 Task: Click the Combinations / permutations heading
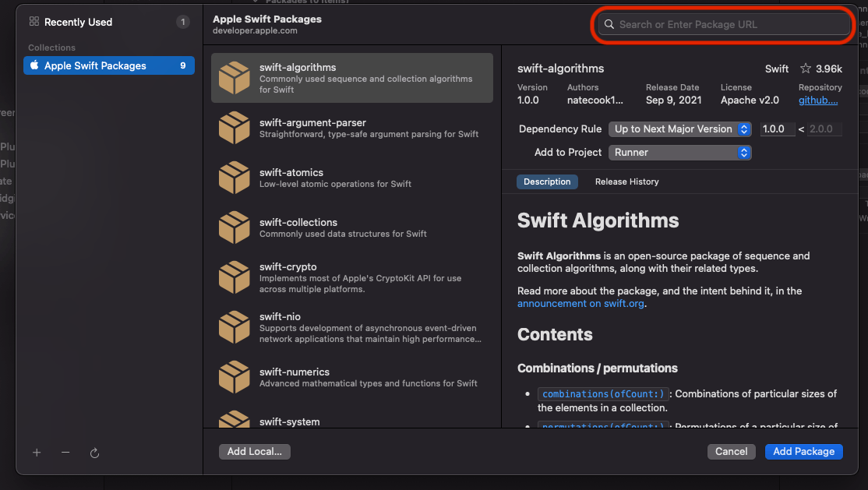click(598, 368)
